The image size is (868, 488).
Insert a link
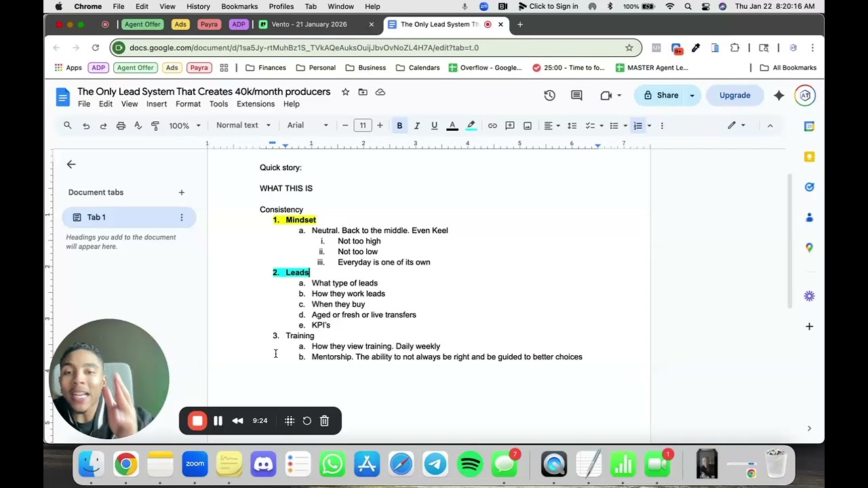click(492, 125)
